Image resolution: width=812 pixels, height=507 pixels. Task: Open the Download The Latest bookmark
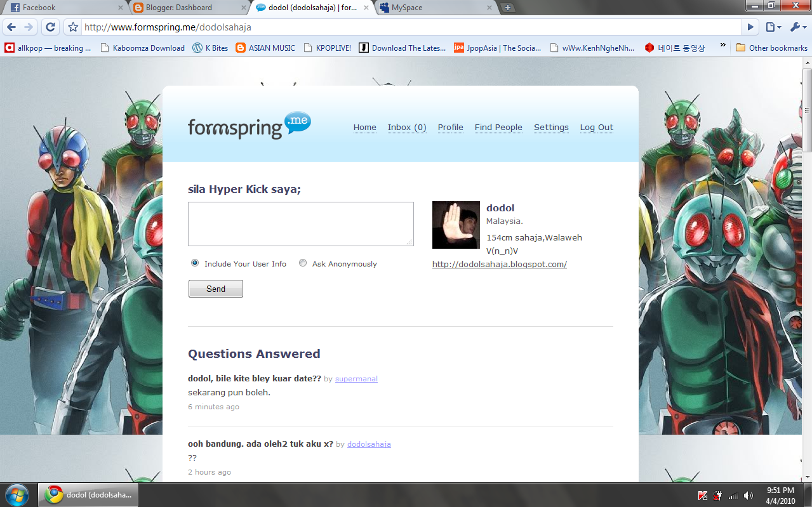click(x=403, y=48)
